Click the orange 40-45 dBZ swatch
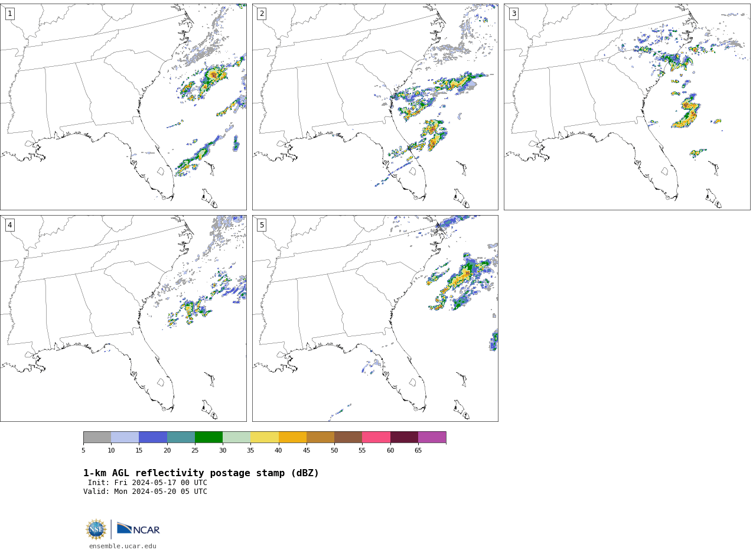This screenshot has width=756, height=553. tap(292, 437)
